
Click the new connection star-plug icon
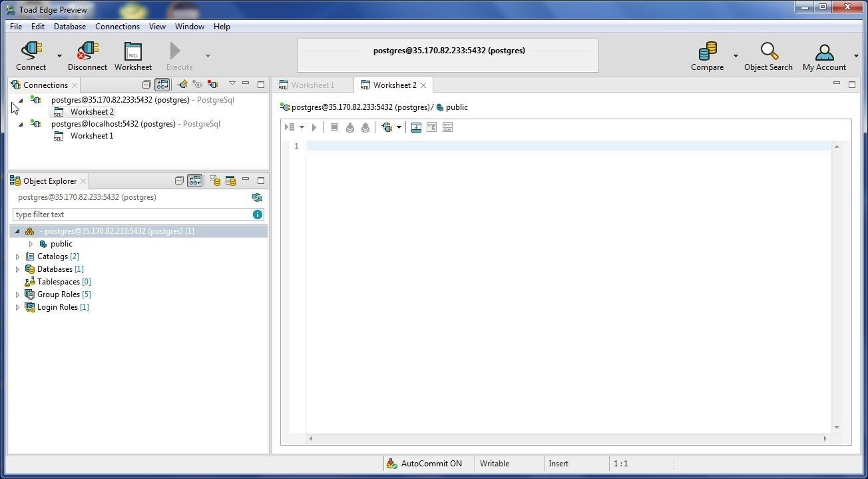182,85
